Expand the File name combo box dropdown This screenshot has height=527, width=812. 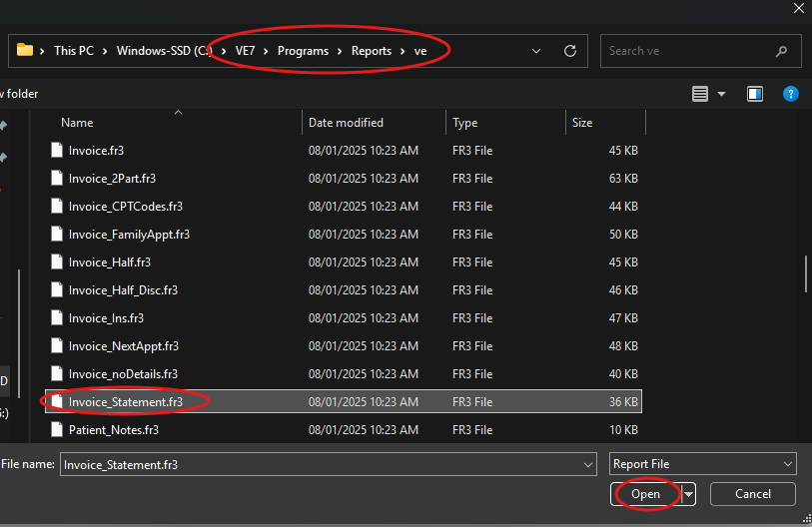(586, 464)
